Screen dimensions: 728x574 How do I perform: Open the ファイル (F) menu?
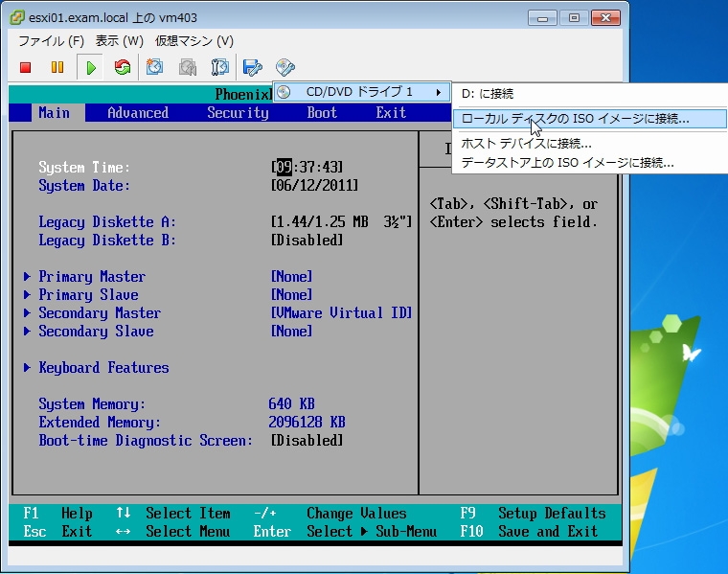click(51, 41)
